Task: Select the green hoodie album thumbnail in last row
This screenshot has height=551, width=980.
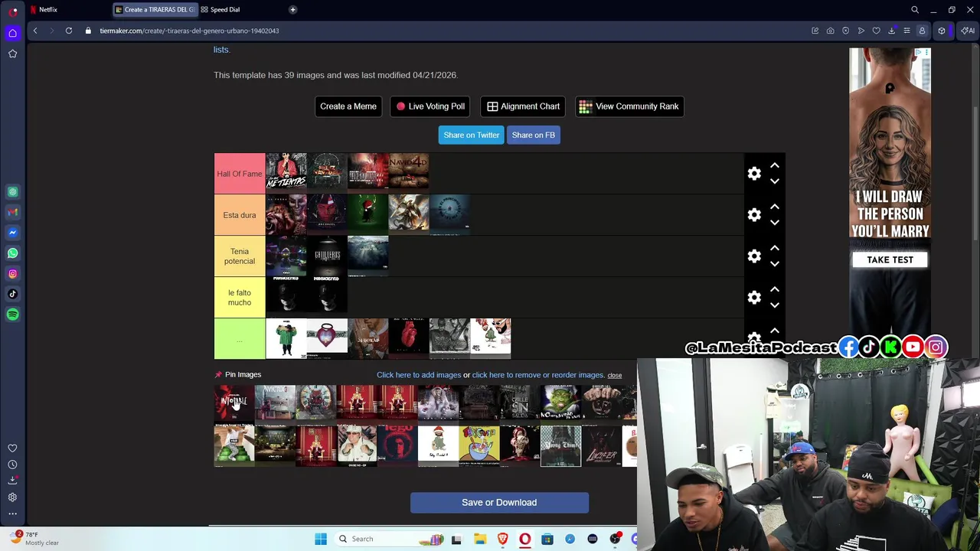Action: pos(286,338)
